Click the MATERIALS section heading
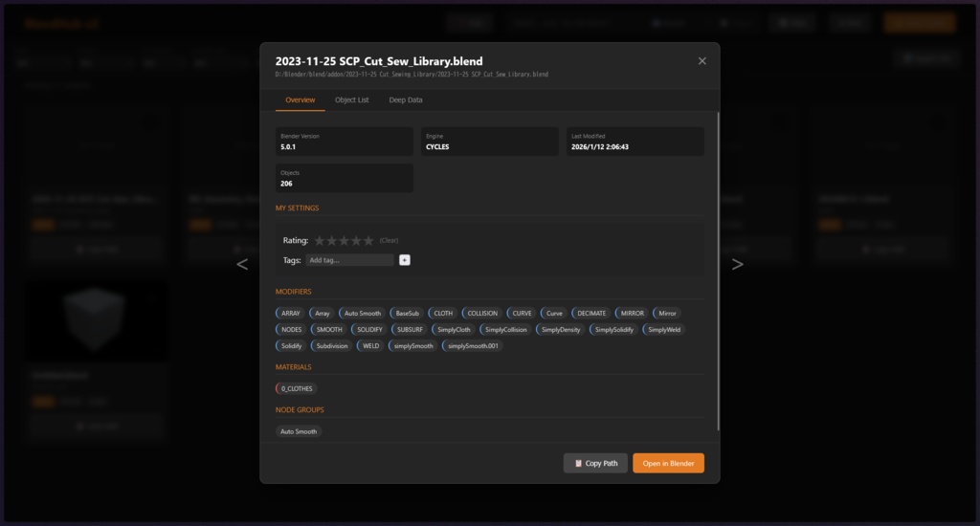Screen dimensions: 980x526 coord(293,367)
